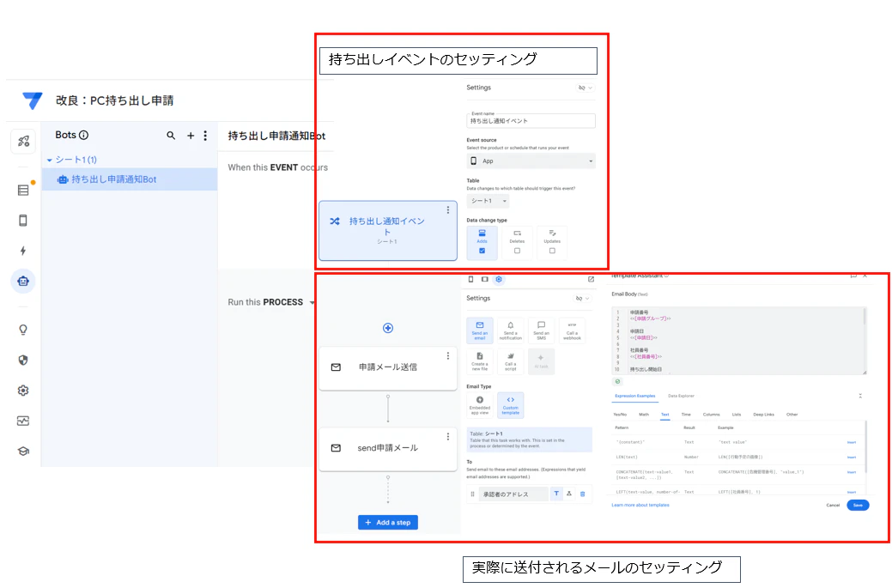Open the Settings gear sidebar icon
This screenshot has height=588, width=892.
tap(23, 391)
